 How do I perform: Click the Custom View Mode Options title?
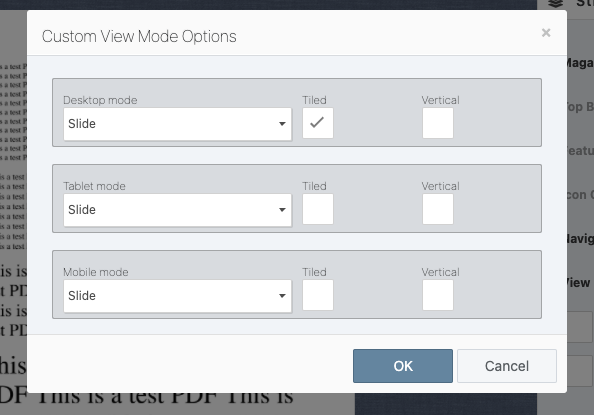point(139,36)
